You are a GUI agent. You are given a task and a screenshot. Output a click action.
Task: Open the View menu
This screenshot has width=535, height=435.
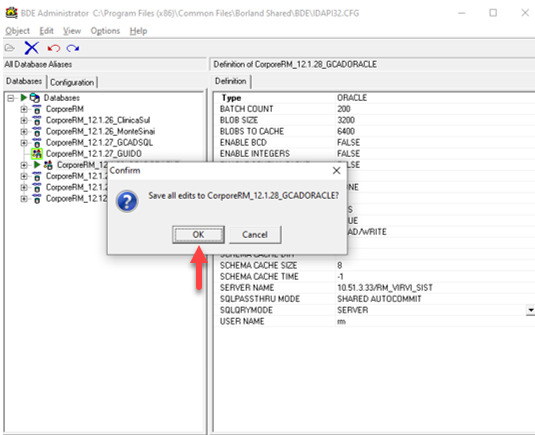pyautogui.click(x=72, y=31)
